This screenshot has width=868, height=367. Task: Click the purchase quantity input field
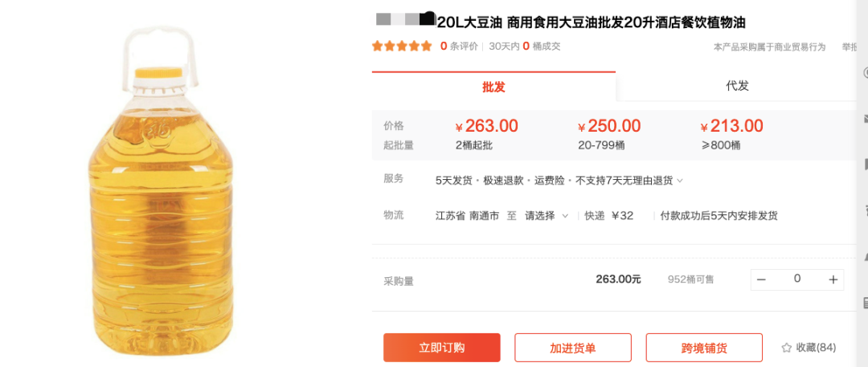[x=797, y=279]
